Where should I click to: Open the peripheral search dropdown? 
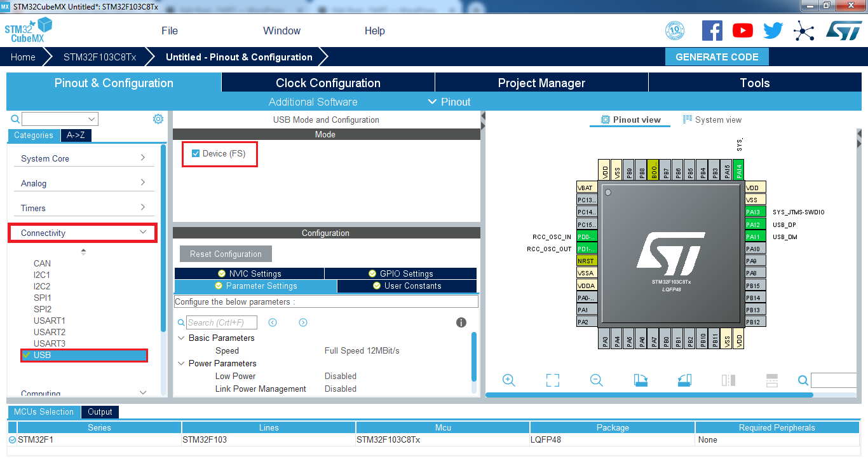(92, 119)
